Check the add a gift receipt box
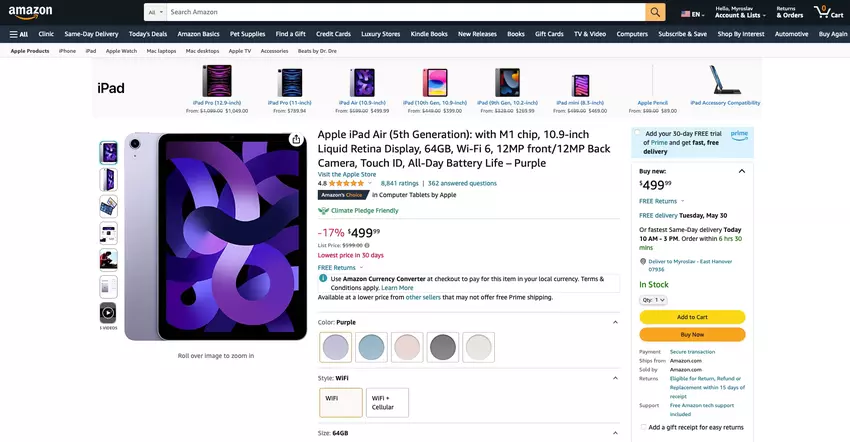 [x=644, y=427]
